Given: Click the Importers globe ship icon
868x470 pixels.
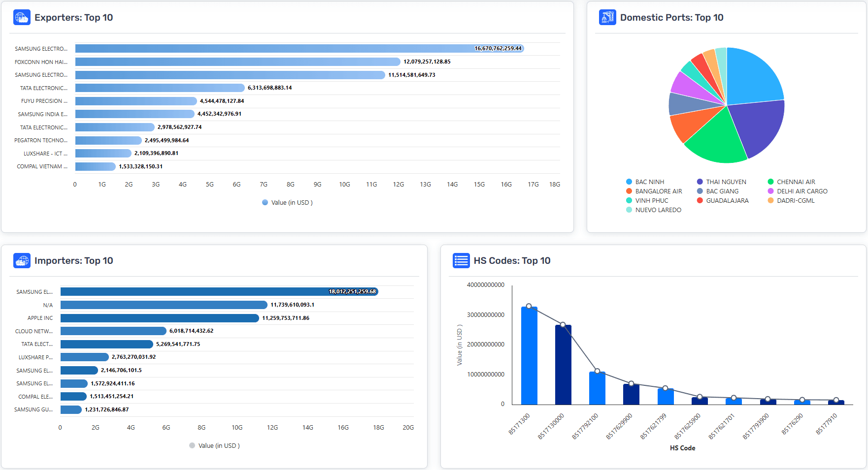Looking at the screenshot, I should point(22,261).
